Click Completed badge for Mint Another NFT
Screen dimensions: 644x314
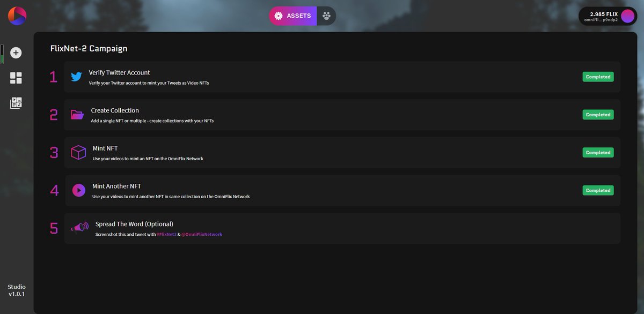click(x=598, y=190)
